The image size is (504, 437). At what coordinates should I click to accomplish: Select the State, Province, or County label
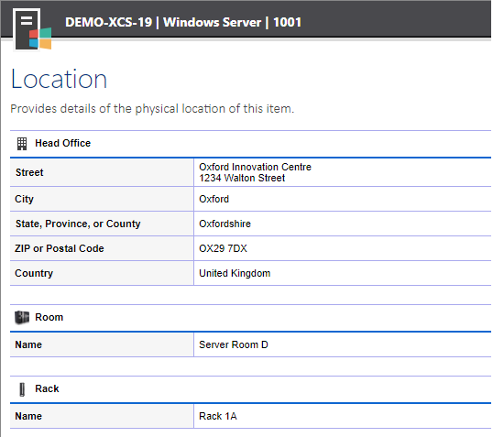click(x=78, y=224)
